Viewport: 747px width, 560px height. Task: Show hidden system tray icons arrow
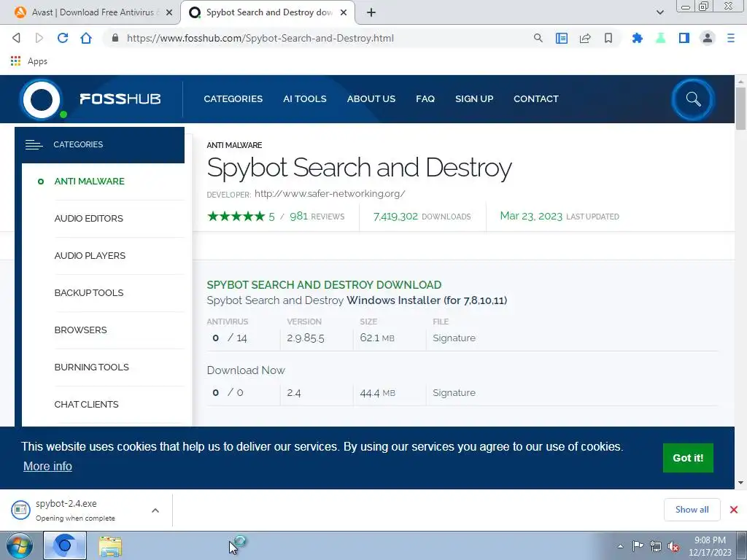pos(620,546)
